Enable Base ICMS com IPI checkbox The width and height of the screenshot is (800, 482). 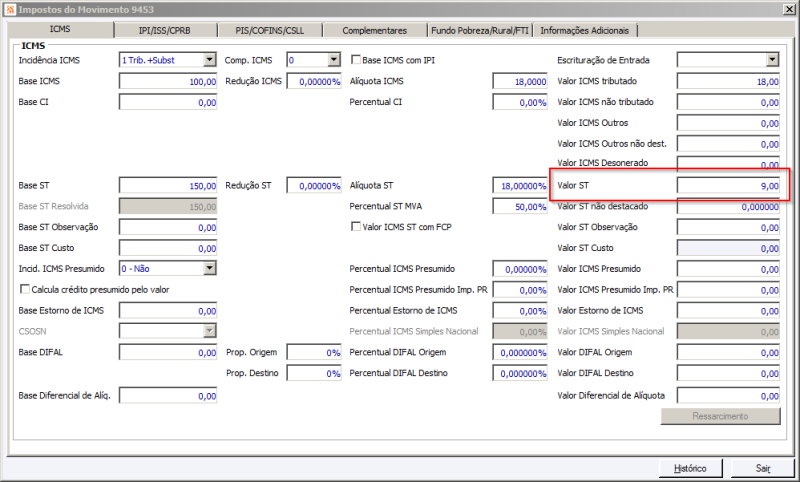[356, 60]
